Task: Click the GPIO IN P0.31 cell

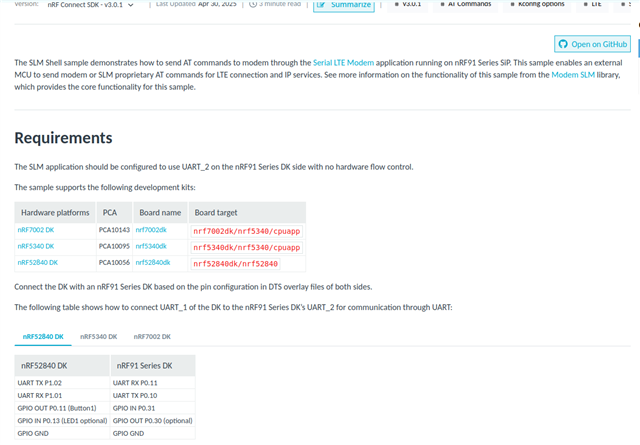Action: click(x=153, y=408)
